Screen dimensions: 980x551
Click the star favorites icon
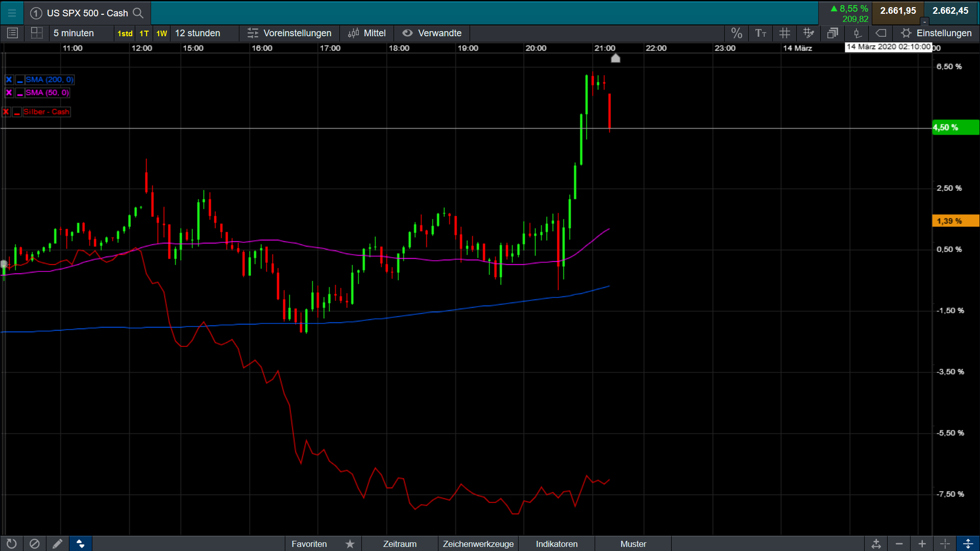(x=350, y=544)
